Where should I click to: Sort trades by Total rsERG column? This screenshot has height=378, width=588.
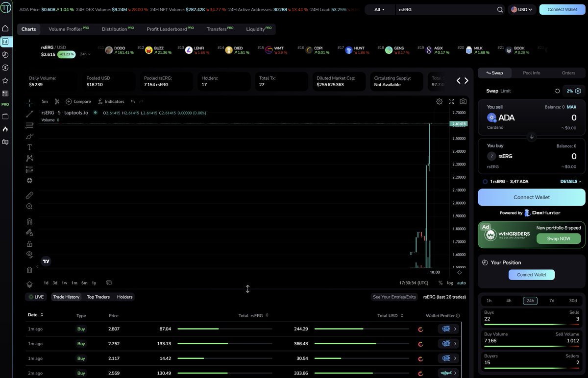click(253, 316)
